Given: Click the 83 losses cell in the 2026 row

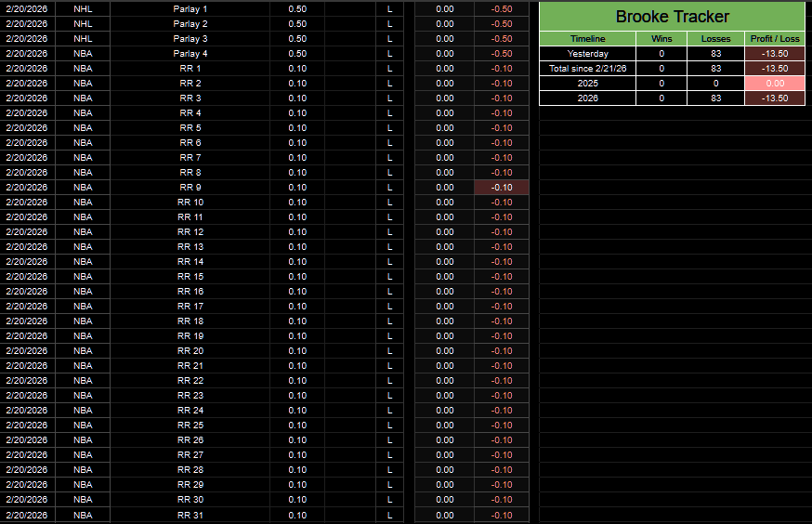Looking at the screenshot, I should pos(715,98).
